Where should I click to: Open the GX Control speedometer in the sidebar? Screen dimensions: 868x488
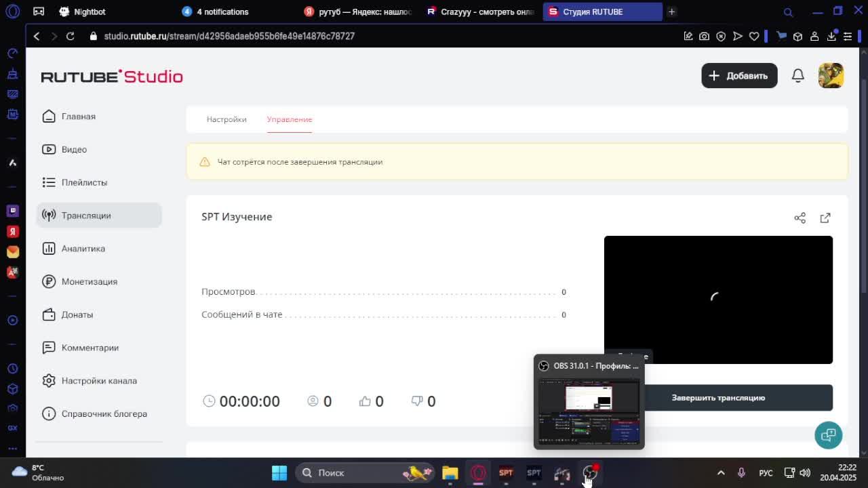coord(12,53)
